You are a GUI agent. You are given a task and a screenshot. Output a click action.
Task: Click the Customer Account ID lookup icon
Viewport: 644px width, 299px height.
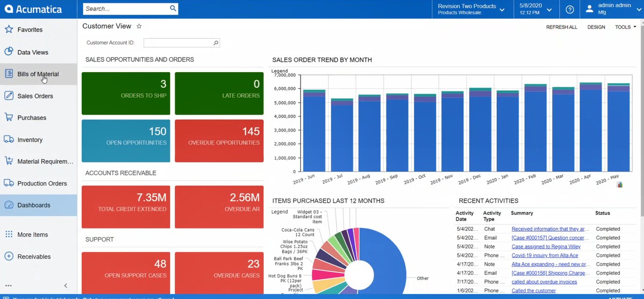[216, 43]
